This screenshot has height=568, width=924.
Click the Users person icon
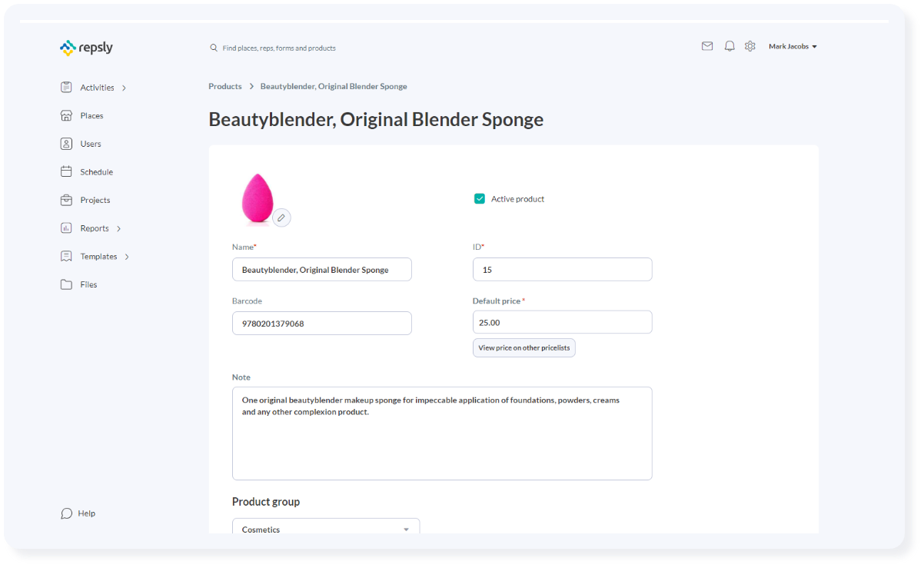(x=66, y=144)
